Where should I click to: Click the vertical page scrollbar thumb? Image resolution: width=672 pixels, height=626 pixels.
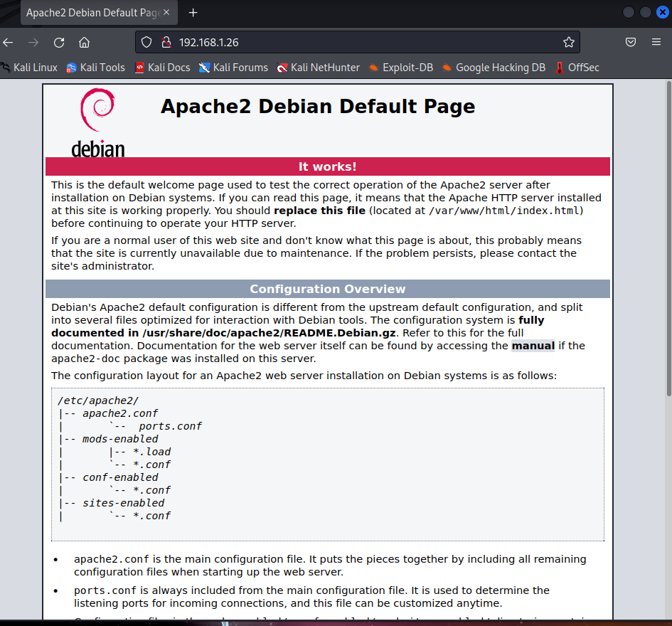click(x=668, y=238)
